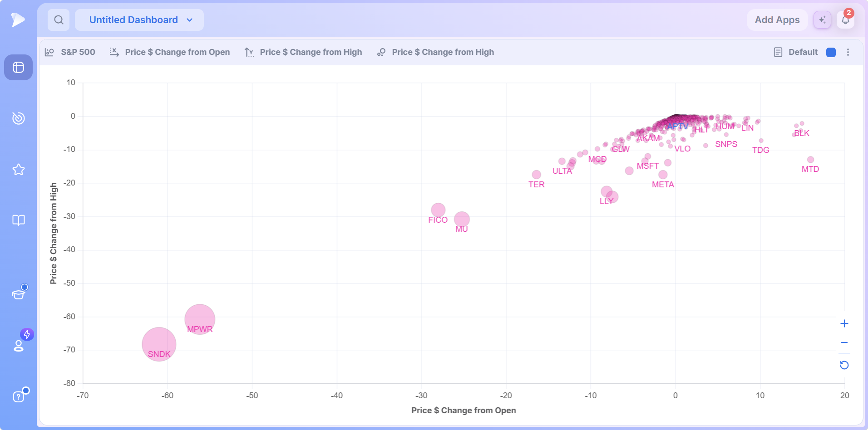
Task: Click the FICO bubble
Action: [x=438, y=210]
